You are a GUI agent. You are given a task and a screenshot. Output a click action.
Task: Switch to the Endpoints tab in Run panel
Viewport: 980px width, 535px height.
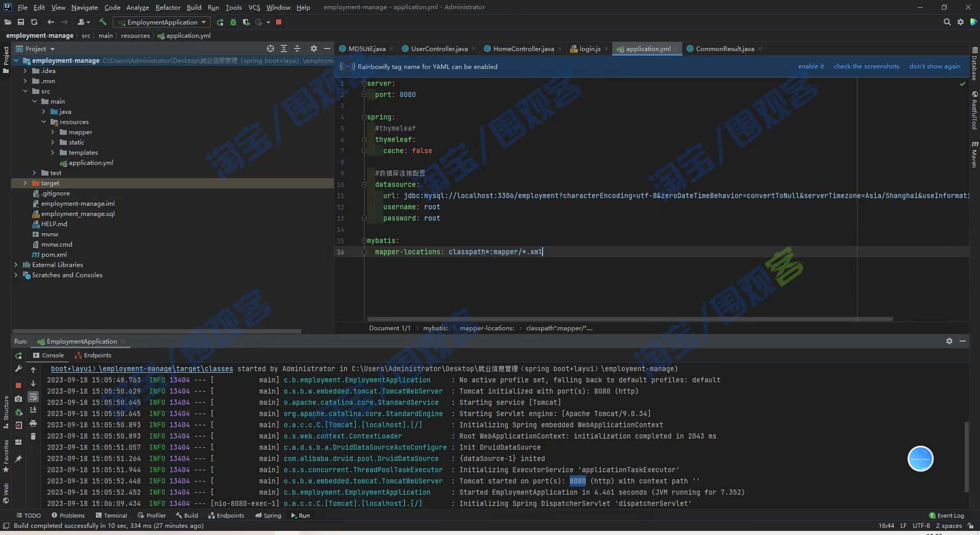(x=93, y=355)
